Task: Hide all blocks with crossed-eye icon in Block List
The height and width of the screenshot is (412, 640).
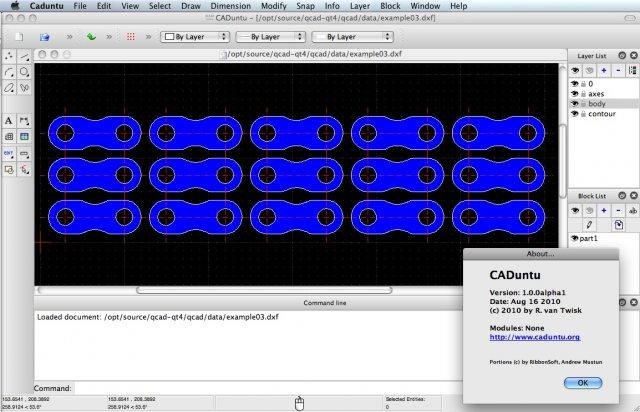Action: pyautogui.click(x=589, y=211)
